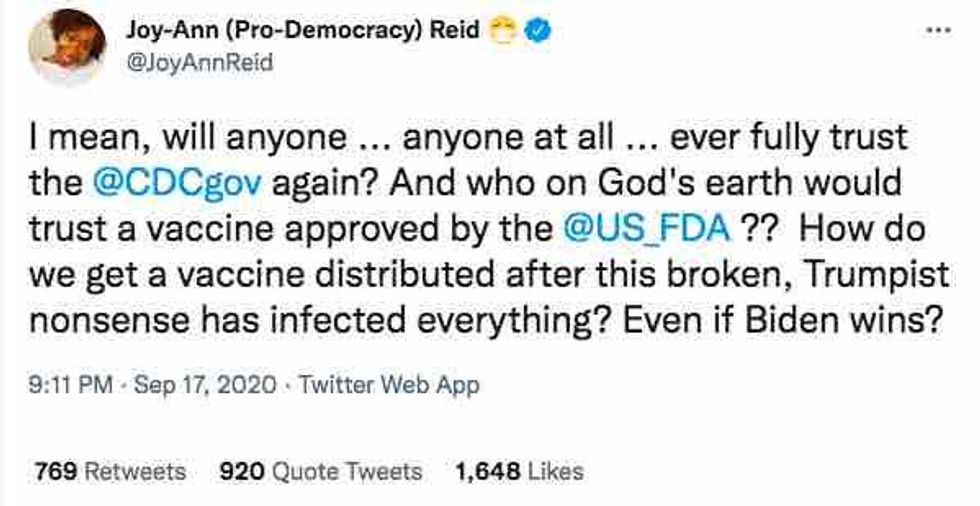Click the blue verified badge
Image resolution: width=980 pixels, height=506 pixels.
[538, 32]
